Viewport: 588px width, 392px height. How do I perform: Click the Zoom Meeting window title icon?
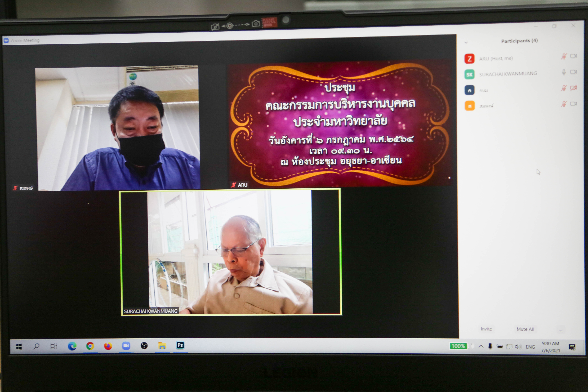pos(6,41)
